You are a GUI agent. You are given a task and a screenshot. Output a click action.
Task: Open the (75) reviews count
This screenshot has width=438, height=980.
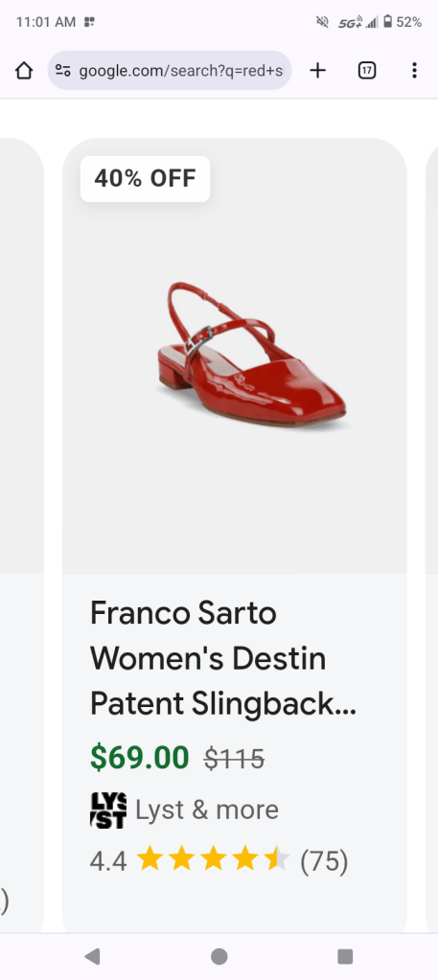pyautogui.click(x=324, y=860)
